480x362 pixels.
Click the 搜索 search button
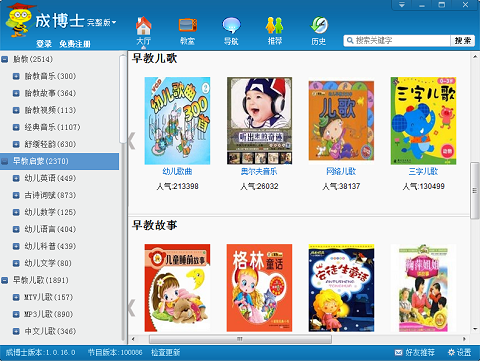(x=463, y=41)
